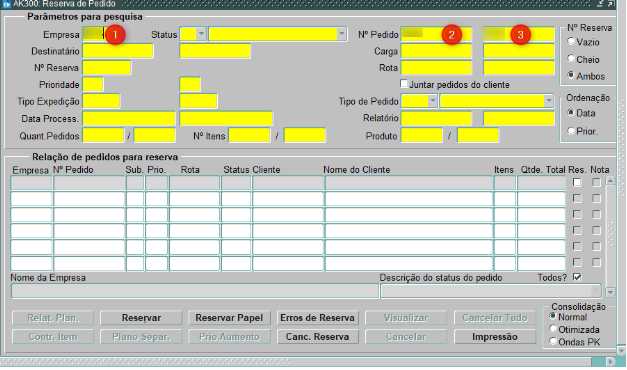Focus the second Nº Pedido field
This screenshot has width=627, height=370.
(519, 34)
